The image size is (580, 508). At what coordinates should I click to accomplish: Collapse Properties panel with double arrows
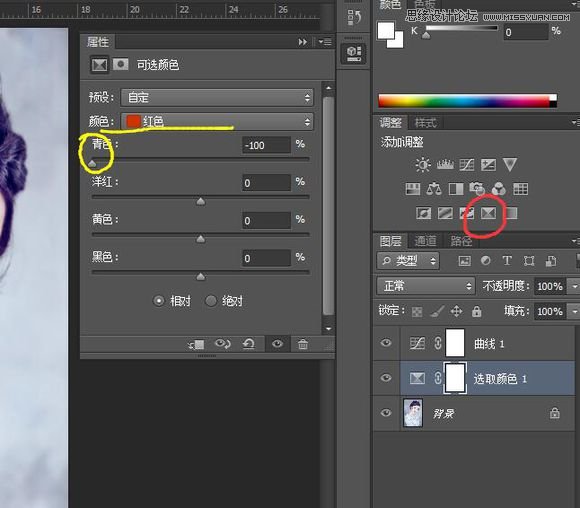click(303, 42)
